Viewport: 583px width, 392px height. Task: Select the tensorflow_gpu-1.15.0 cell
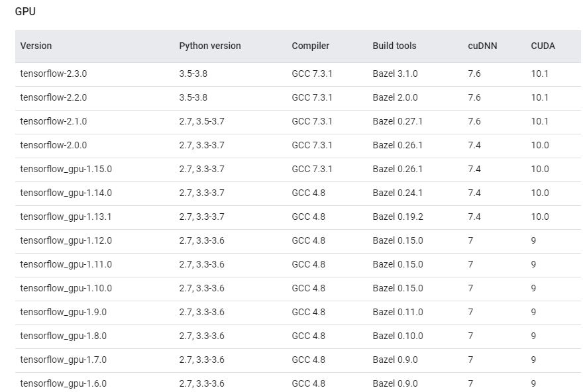[66, 169]
